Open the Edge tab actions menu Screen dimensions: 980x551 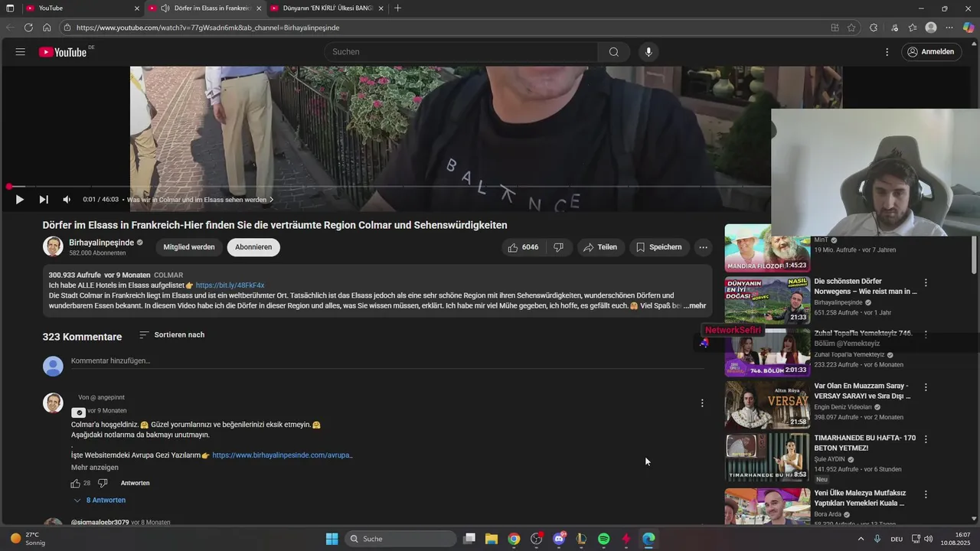coord(9,8)
